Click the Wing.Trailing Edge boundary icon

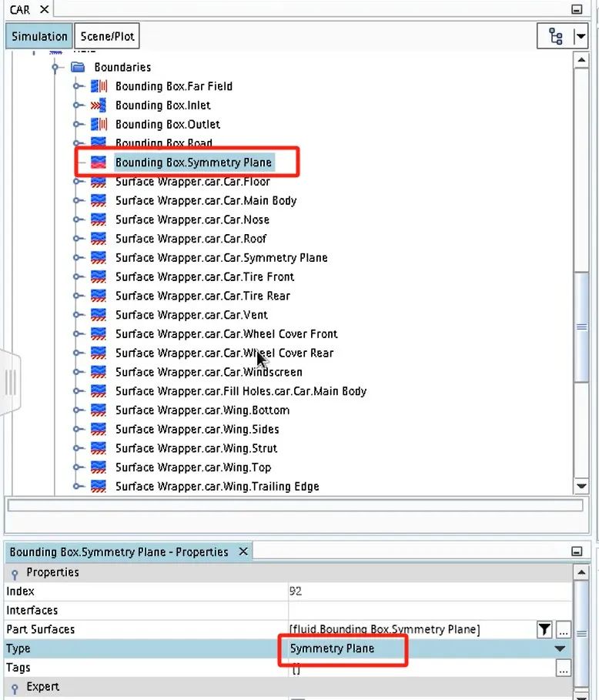pos(99,486)
